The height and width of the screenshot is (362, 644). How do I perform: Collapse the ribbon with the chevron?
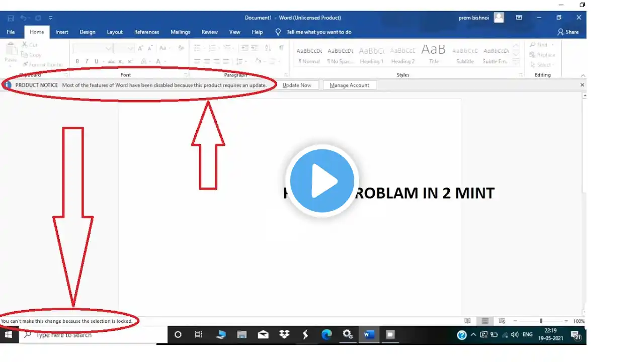[582, 74]
